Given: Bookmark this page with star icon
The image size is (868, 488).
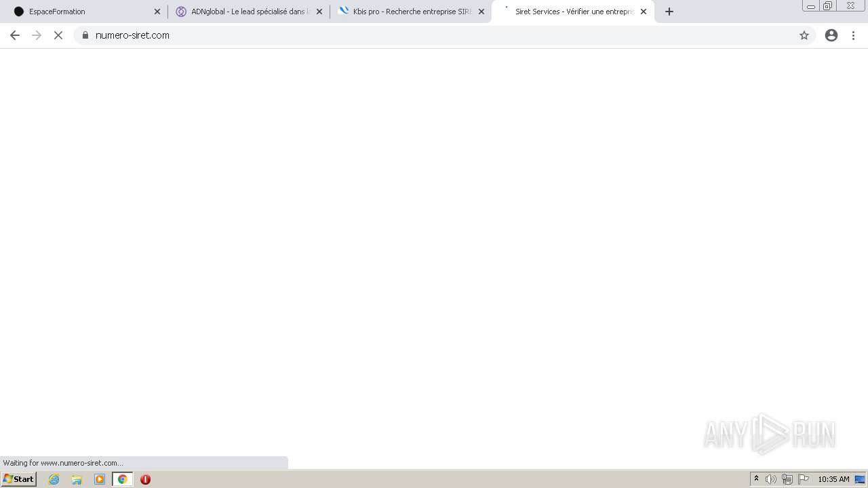Looking at the screenshot, I should (x=804, y=35).
